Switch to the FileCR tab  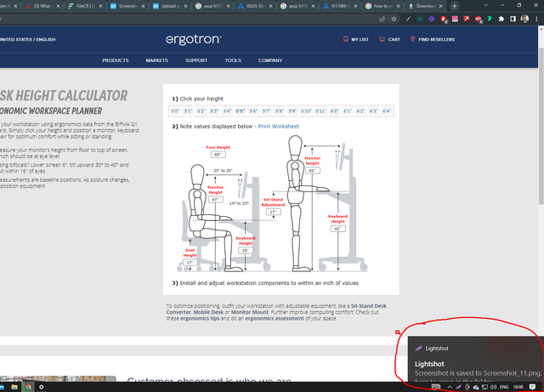click(83, 6)
